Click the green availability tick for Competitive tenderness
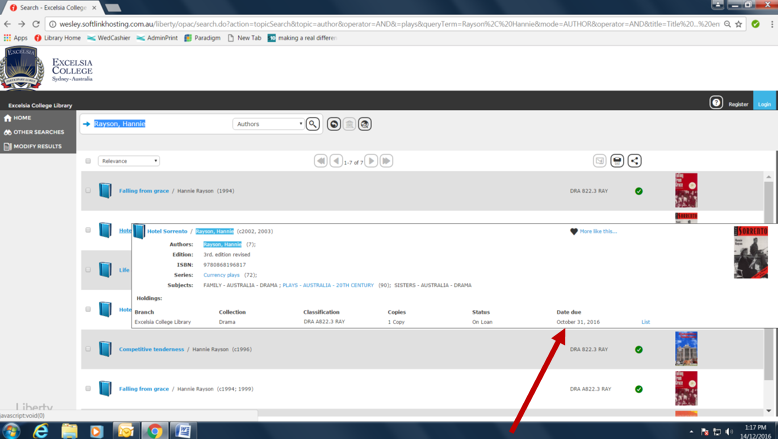Screen dimensions: 778x439 click(639, 350)
